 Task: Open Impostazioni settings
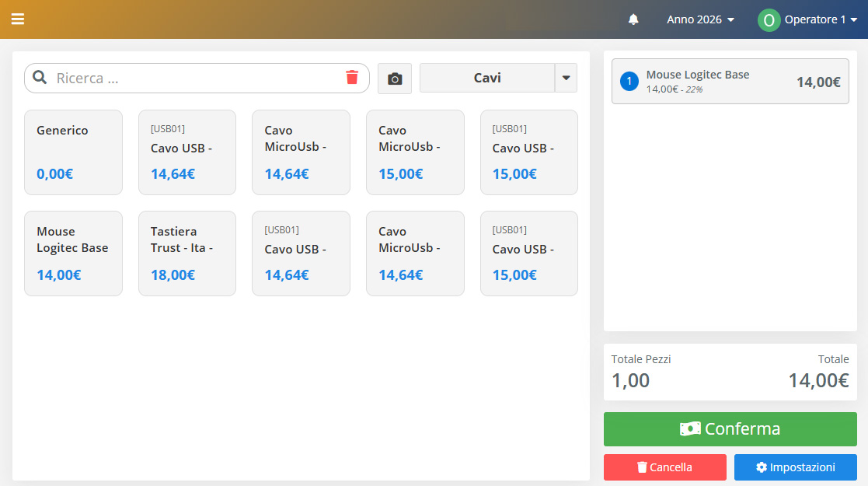(796, 467)
